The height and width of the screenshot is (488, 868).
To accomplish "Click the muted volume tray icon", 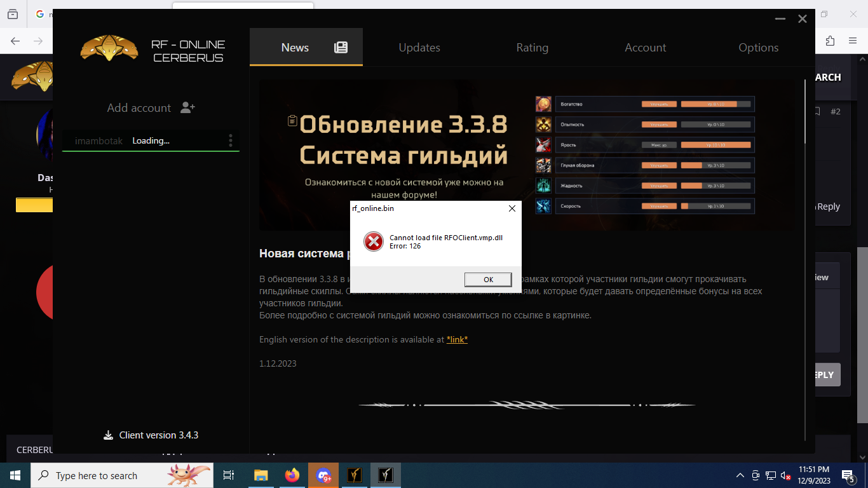I will click(x=786, y=475).
